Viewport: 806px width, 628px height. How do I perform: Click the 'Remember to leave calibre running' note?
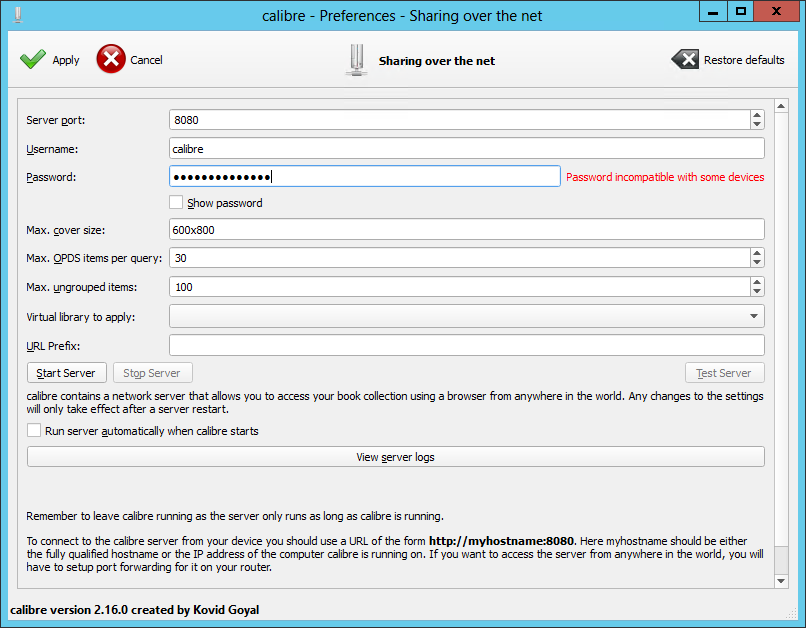(235, 516)
